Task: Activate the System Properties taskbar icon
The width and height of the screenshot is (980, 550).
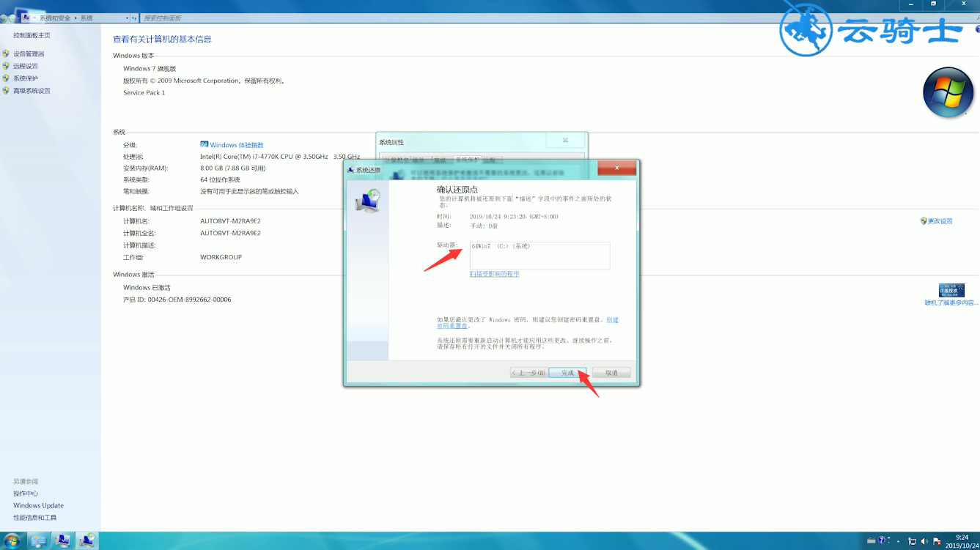Action: click(x=62, y=541)
